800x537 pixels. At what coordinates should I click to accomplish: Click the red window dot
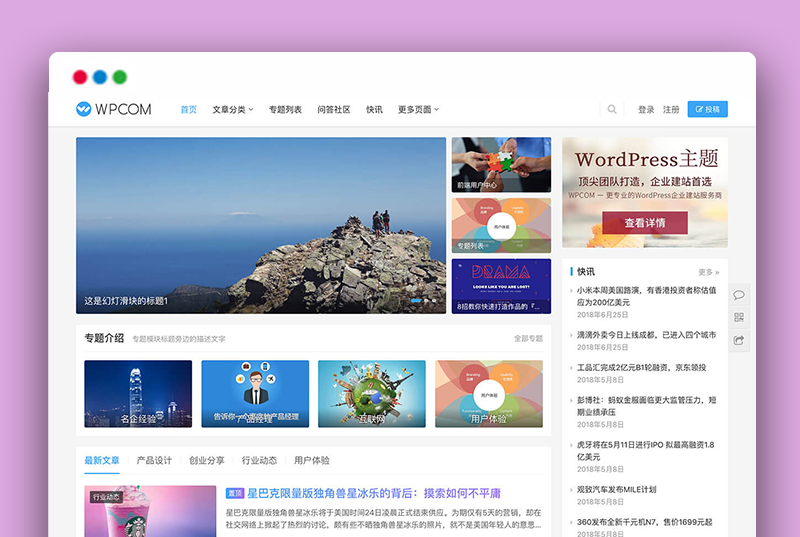tap(80, 77)
